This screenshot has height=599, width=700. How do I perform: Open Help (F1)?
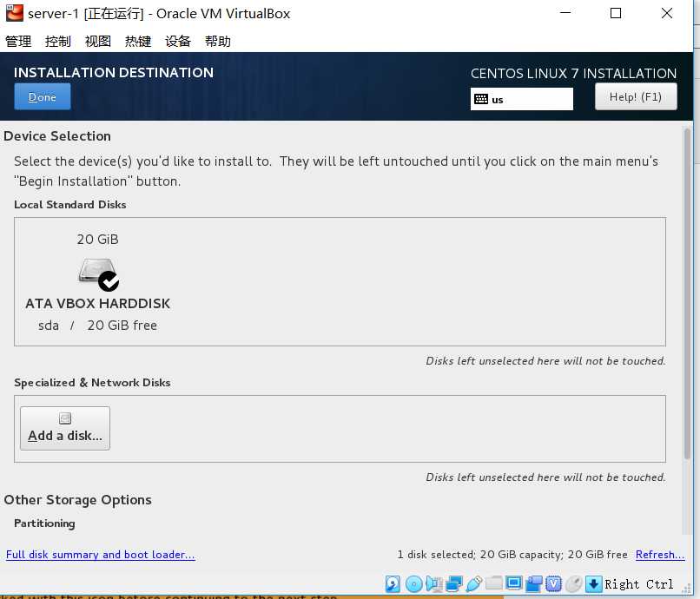click(x=636, y=97)
